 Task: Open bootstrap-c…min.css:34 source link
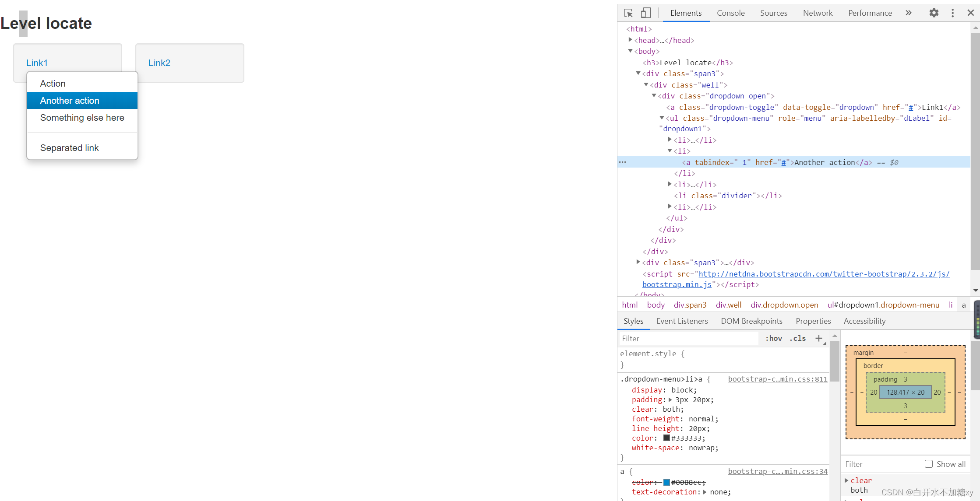778,471
